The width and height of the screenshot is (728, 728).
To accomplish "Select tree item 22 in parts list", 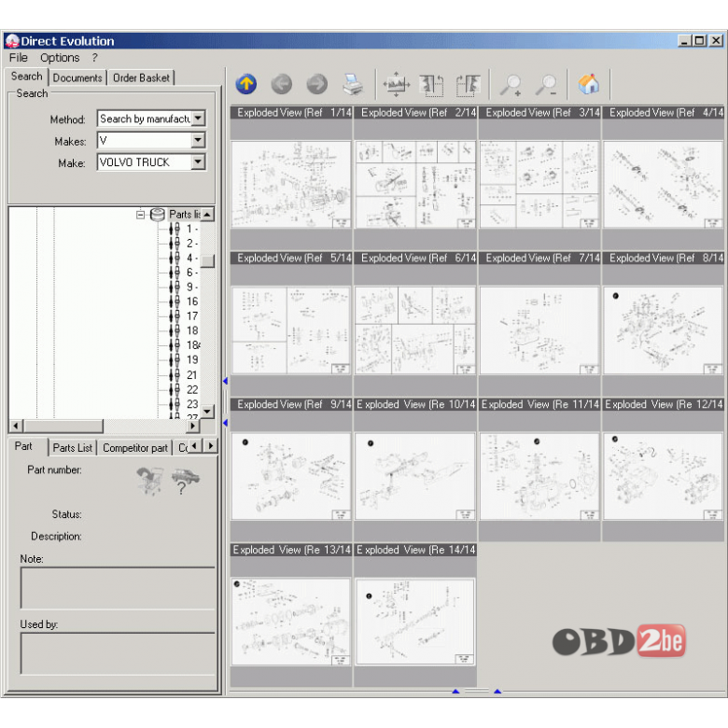I will (184, 390).
